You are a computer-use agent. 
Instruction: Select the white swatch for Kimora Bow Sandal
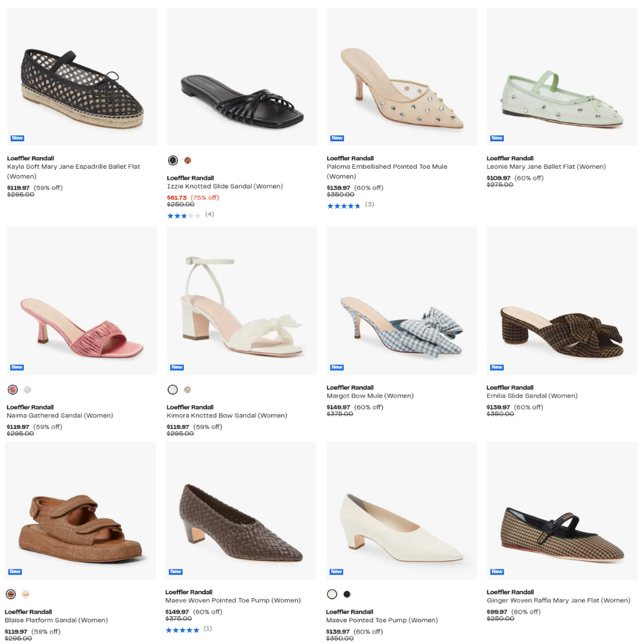tap(173, 390)
